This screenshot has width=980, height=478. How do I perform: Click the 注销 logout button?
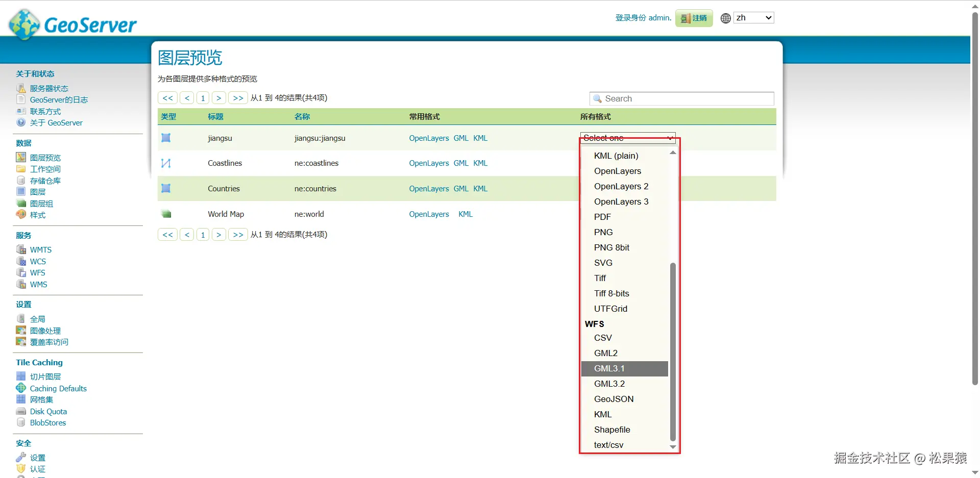694,18
